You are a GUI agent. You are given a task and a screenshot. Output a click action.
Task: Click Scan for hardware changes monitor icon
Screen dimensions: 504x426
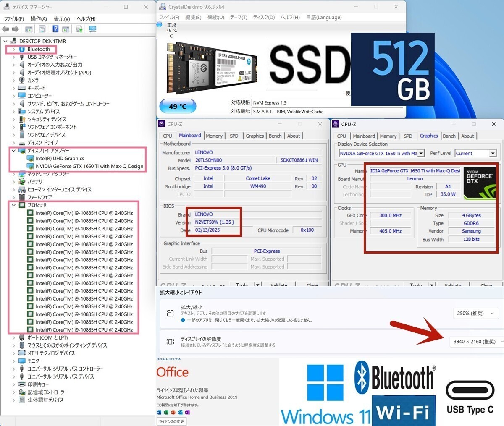[x=92, y=29]
